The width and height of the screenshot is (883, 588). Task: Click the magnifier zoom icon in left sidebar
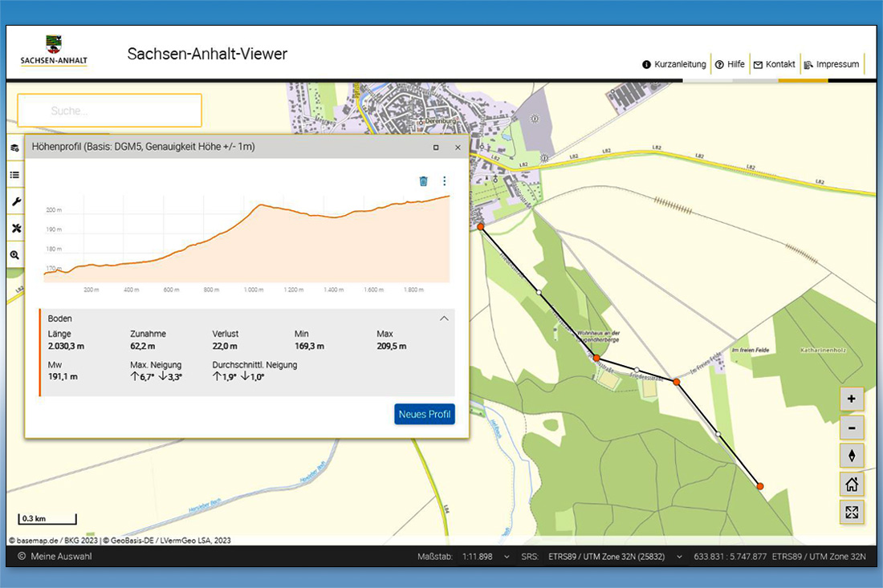coord(14,255)
